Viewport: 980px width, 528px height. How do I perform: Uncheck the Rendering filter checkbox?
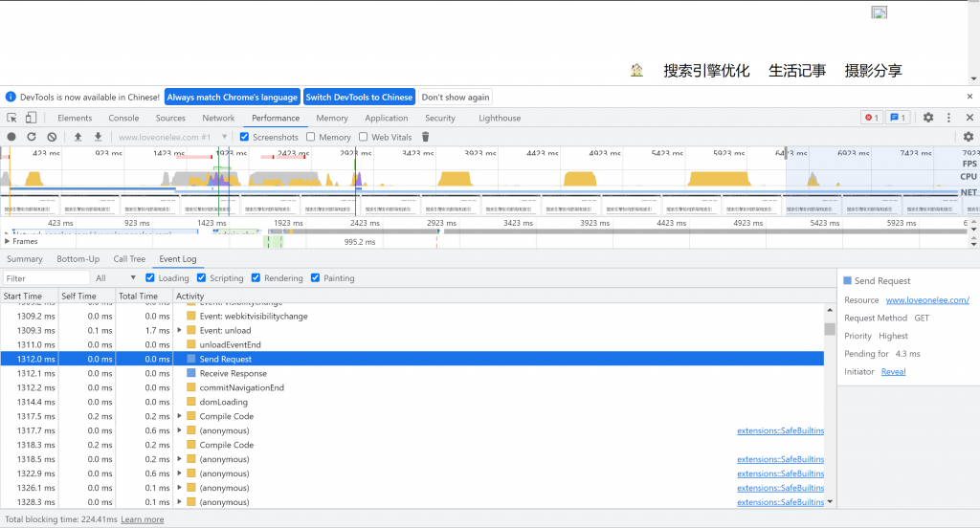[x=256, y=278]
